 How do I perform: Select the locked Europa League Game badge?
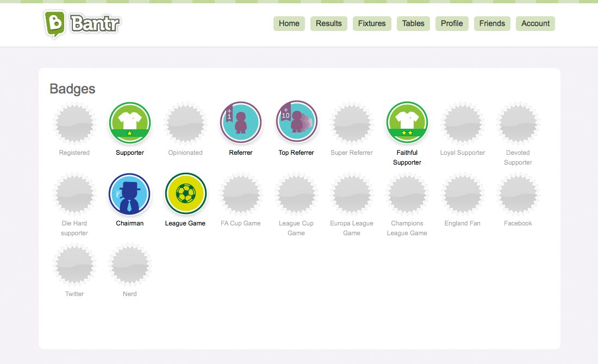click(352, 194)
